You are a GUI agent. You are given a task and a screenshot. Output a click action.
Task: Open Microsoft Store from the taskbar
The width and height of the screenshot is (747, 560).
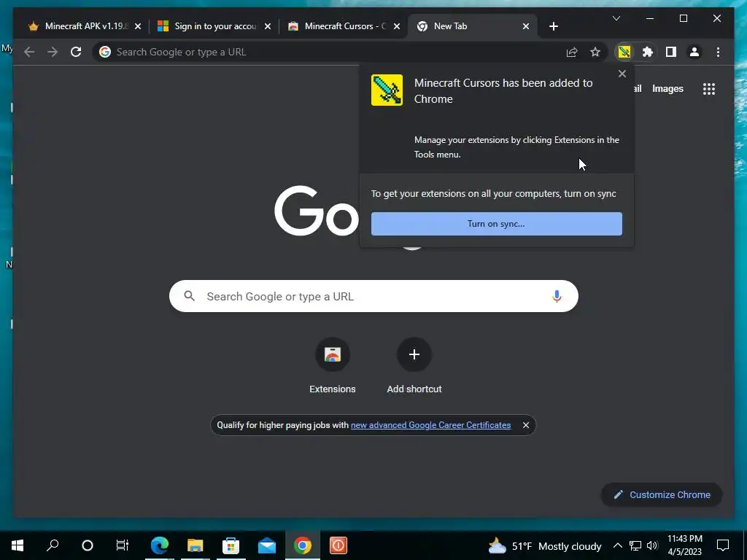pyautogui.click(x=231, y=545)
